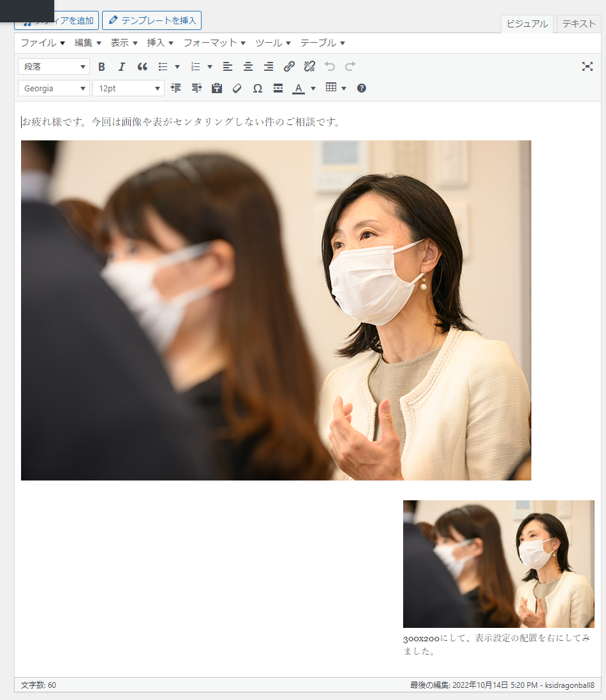Select the small right-aligned image thumbnail
606x700 pixels.
click(x=498, y=563)
